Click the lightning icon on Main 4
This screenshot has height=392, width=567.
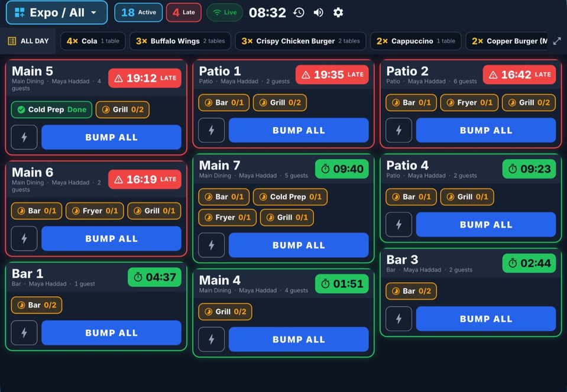pos(212,339)
